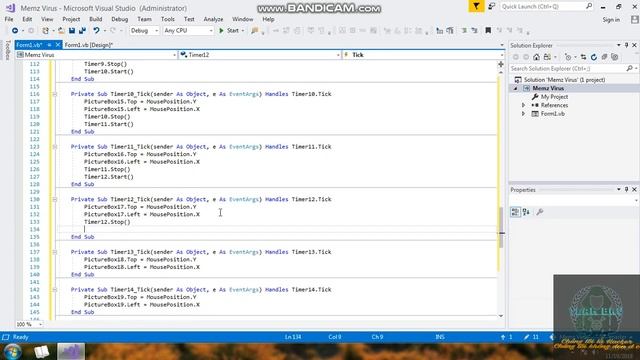Click the Properties panel Categorized view icon
Viewport: 640px width, 360px height.
[x=515, y=212]
